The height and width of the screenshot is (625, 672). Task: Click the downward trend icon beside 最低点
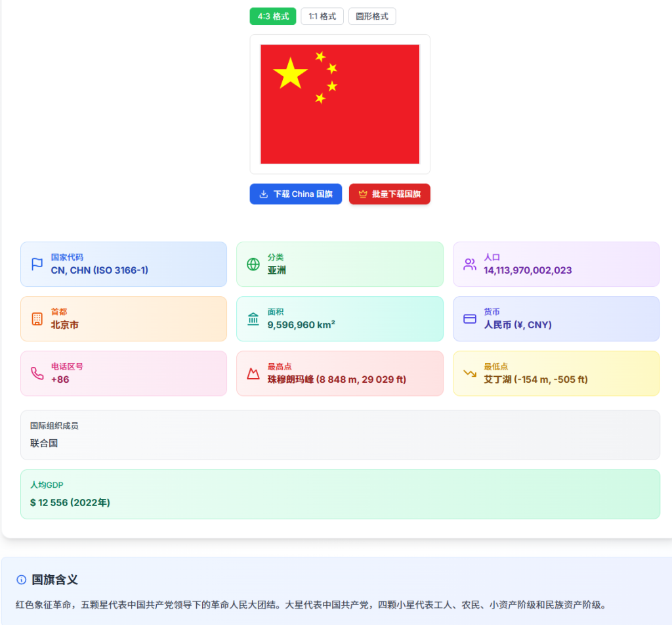[x=470, y=373]
